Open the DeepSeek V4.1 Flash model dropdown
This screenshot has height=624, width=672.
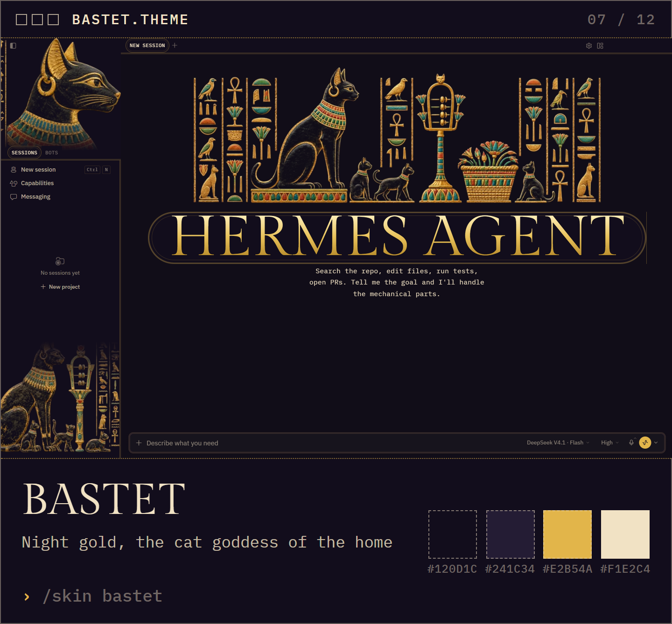(558, 443)
